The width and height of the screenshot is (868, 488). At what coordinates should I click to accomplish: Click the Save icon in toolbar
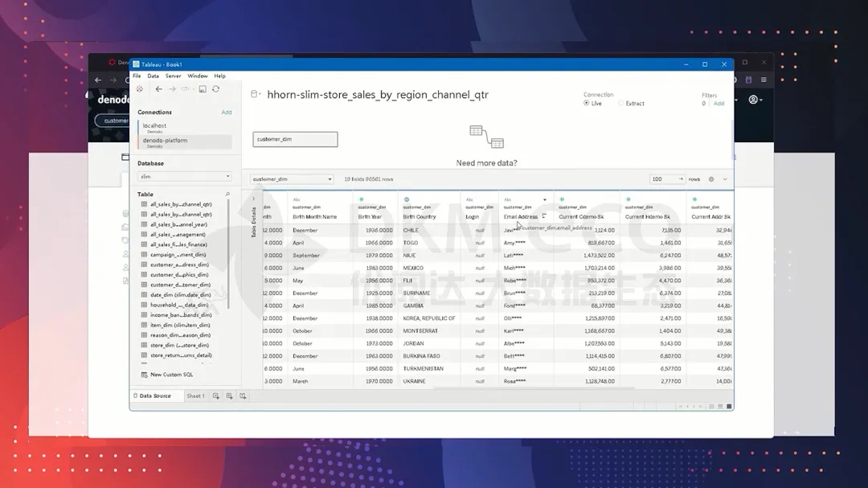203,89
